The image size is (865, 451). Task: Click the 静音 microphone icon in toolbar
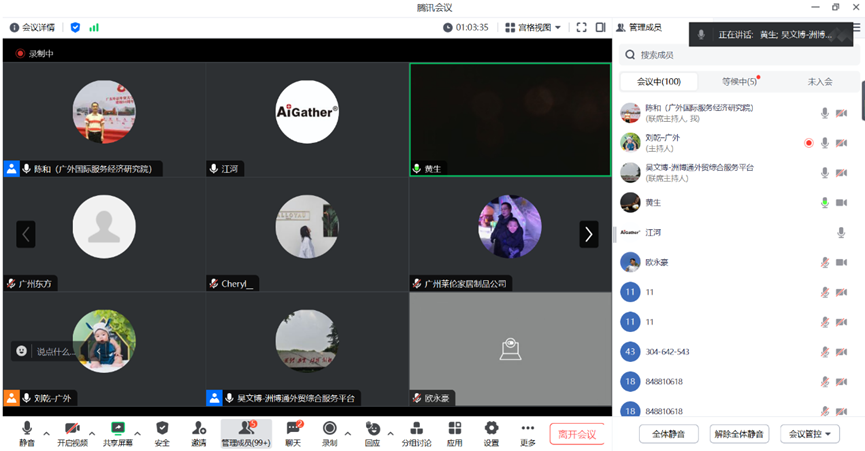(x=27, y=429)
